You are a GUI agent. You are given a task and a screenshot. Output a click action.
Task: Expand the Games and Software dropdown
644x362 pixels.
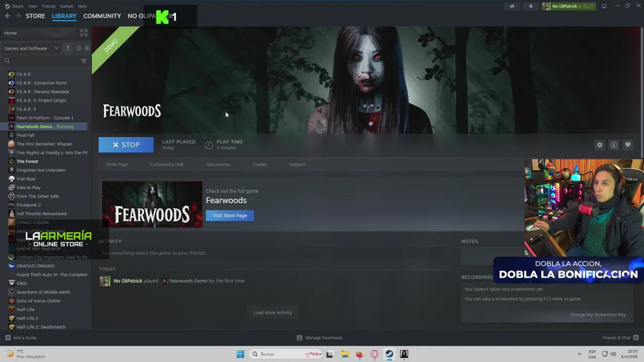[x=31, y=48]
